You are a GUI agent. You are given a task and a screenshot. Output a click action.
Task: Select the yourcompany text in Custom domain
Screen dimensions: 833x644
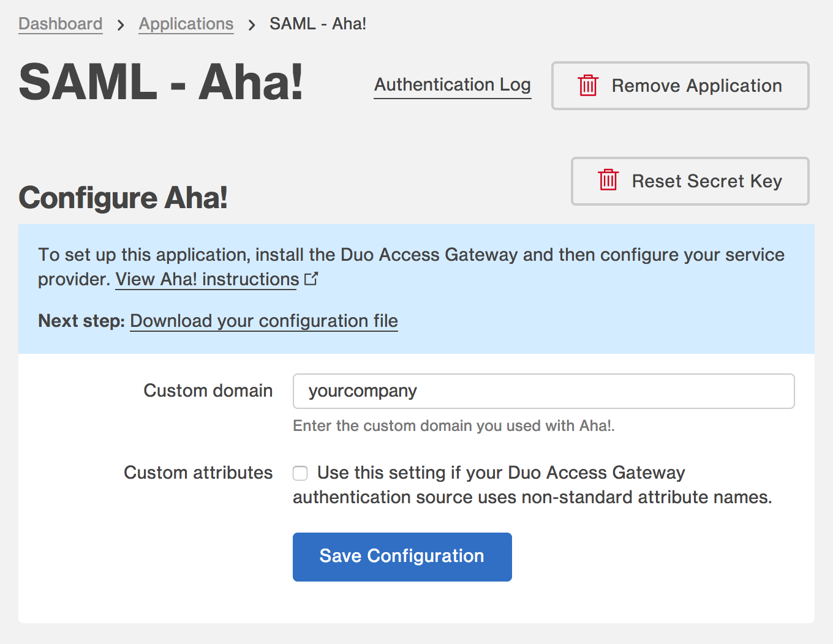point(363,391)
